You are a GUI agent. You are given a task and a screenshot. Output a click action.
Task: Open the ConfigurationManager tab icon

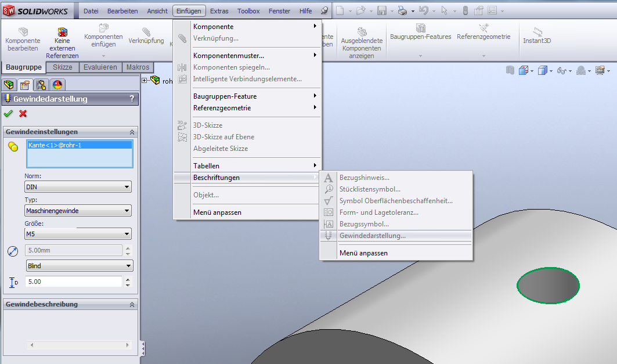(x=41, y=85)
